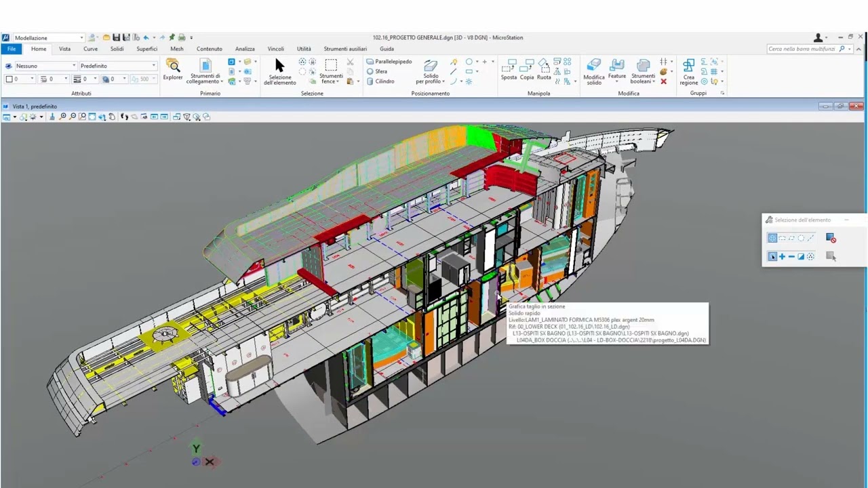Select the Sposta move tool
The height and width of the screenshot is (488, 868).
[509, 70]
